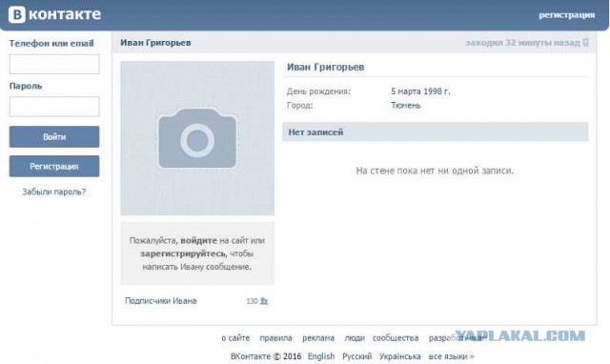Open the Забыли пароль? link

coord(54,192)
